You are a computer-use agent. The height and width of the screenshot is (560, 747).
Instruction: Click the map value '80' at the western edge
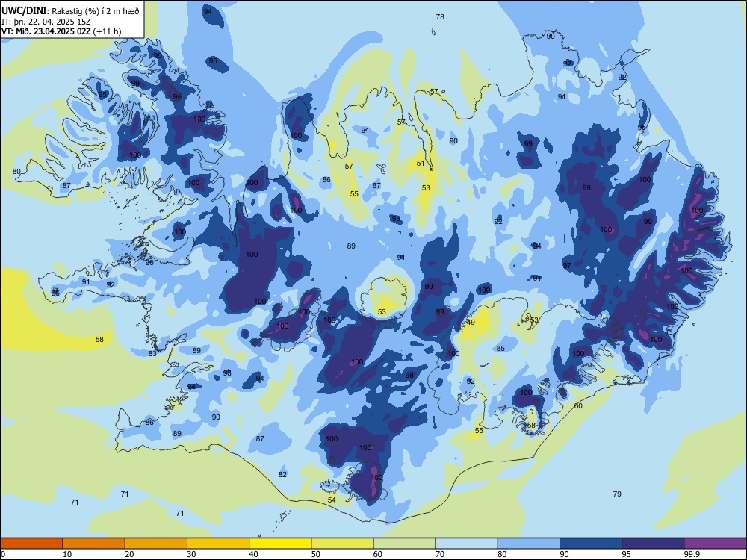tap(16, 172)
